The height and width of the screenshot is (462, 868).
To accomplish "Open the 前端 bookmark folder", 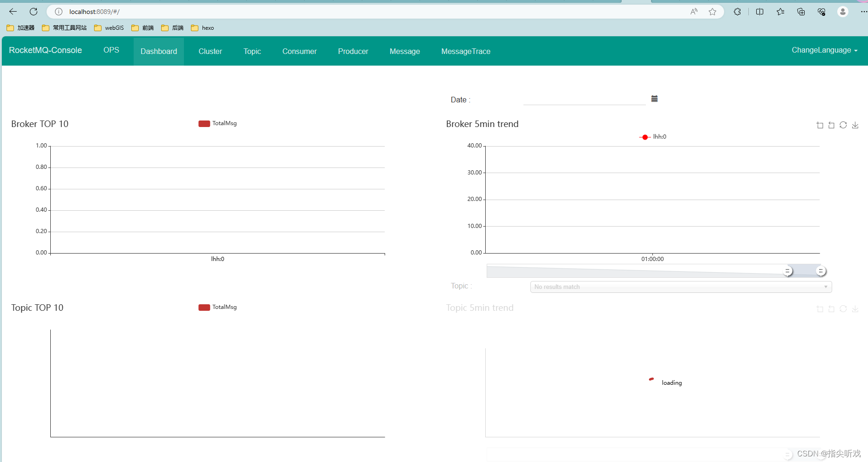I will (x=142, y=28).
